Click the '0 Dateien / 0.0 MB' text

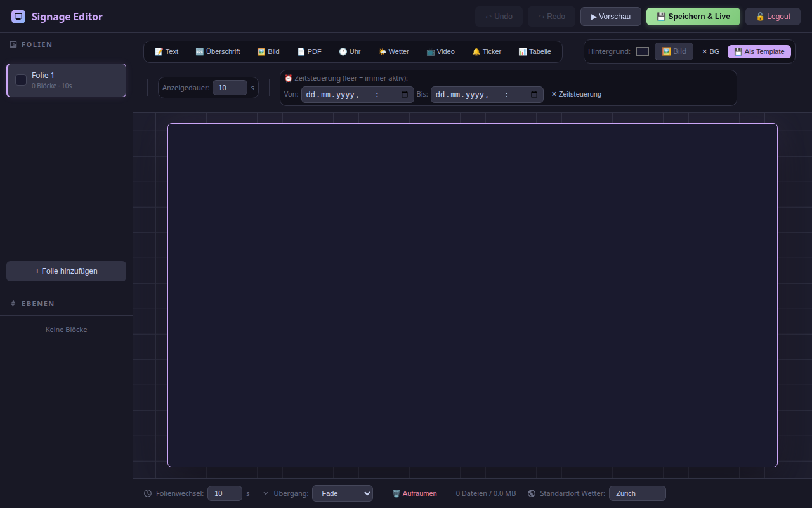pyautogui.click(x=486, y=493)
